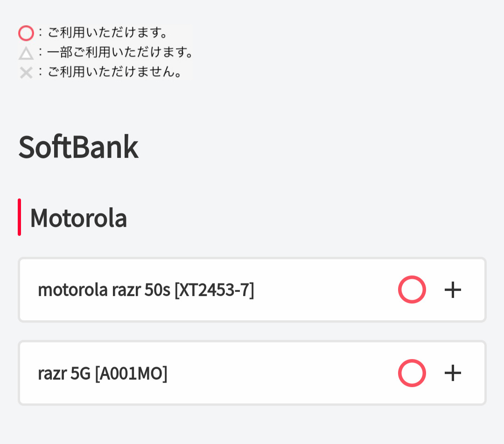Click the gray X legend icon
The image size is (504, 444).
(x=26, y=73)
